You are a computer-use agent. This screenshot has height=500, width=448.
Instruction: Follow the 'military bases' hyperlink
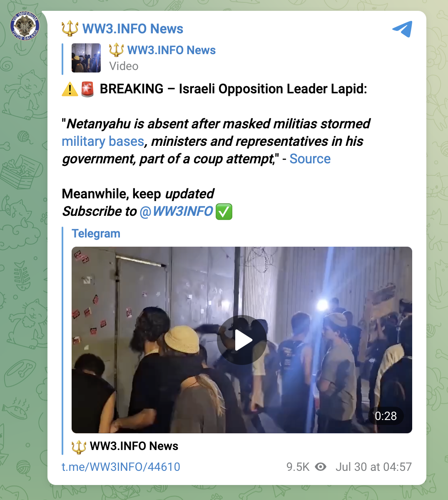[103, 141]
